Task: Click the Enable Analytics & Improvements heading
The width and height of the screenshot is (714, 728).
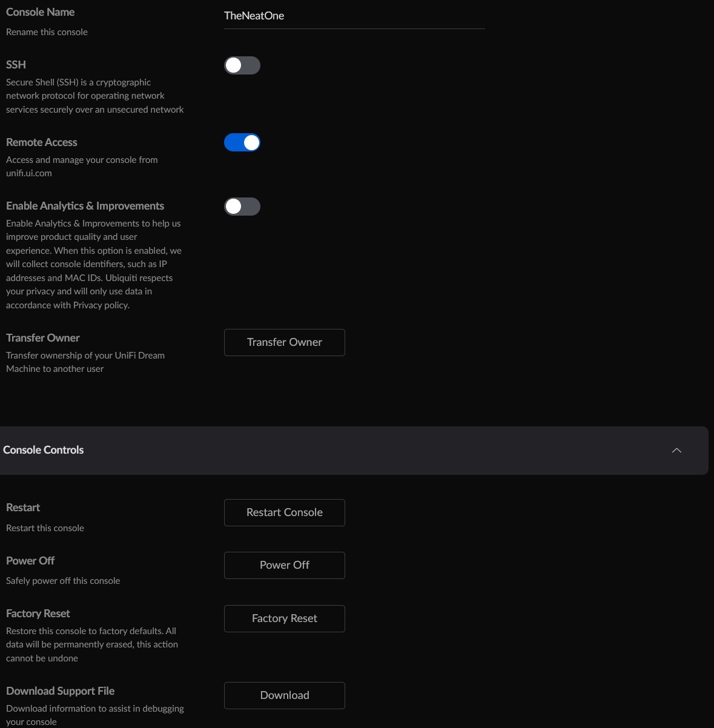Action: click(x=85, y=206)
